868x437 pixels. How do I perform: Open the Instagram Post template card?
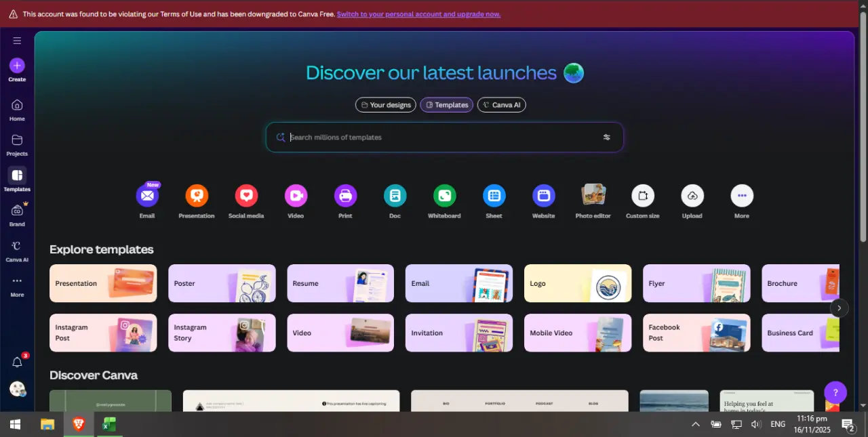click(x=103, y=333)
